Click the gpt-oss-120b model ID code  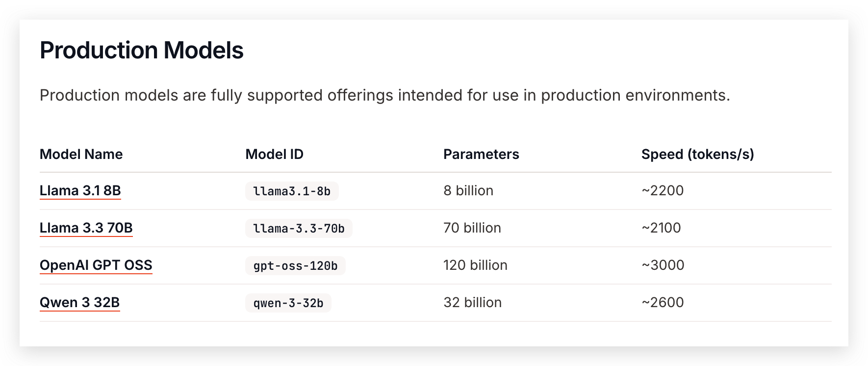point(295,266)
